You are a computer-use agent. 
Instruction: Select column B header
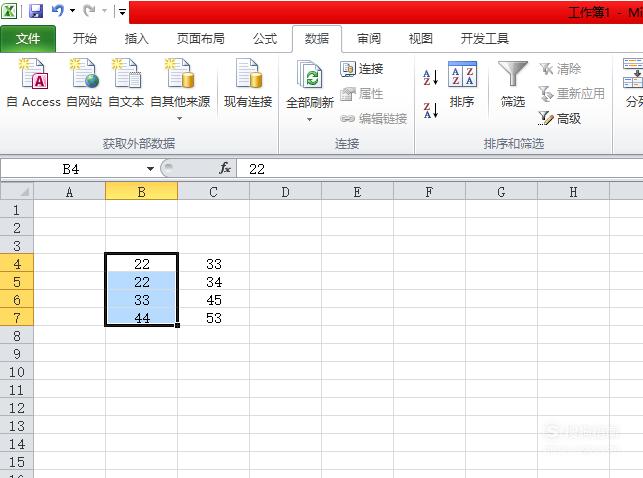coord(141,192)
